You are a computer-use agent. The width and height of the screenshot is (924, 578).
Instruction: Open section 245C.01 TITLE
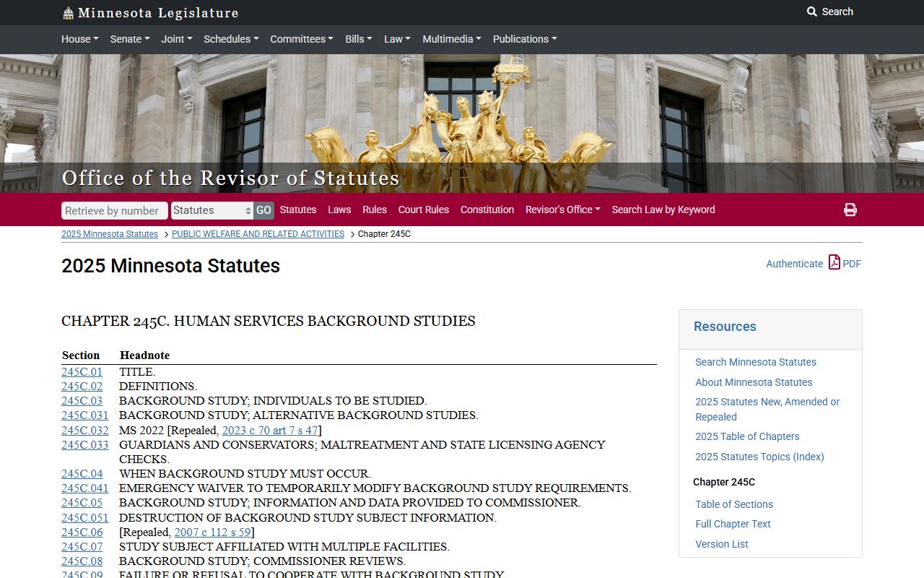coord(82,372)
